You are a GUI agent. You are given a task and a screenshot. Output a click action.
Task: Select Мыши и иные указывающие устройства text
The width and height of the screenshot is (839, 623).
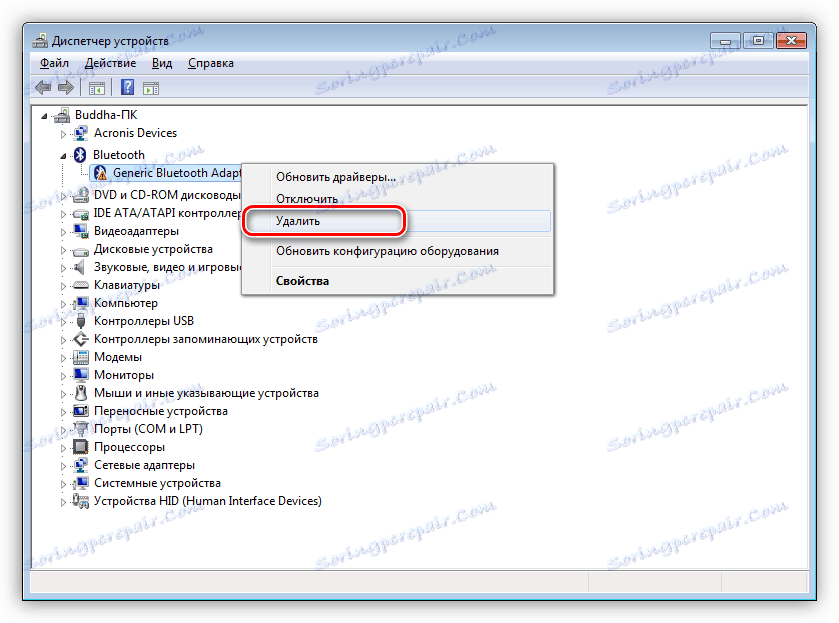[206, 393]
